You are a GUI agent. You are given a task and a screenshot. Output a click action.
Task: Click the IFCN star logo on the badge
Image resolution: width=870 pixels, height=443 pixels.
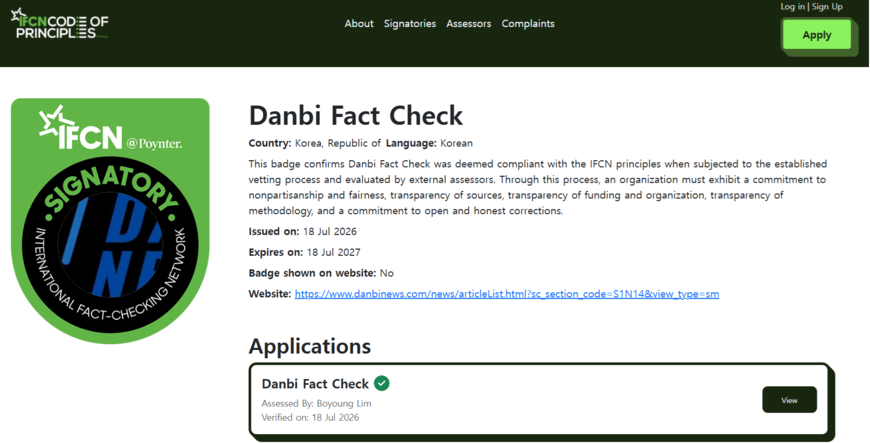tap(80, 128)
